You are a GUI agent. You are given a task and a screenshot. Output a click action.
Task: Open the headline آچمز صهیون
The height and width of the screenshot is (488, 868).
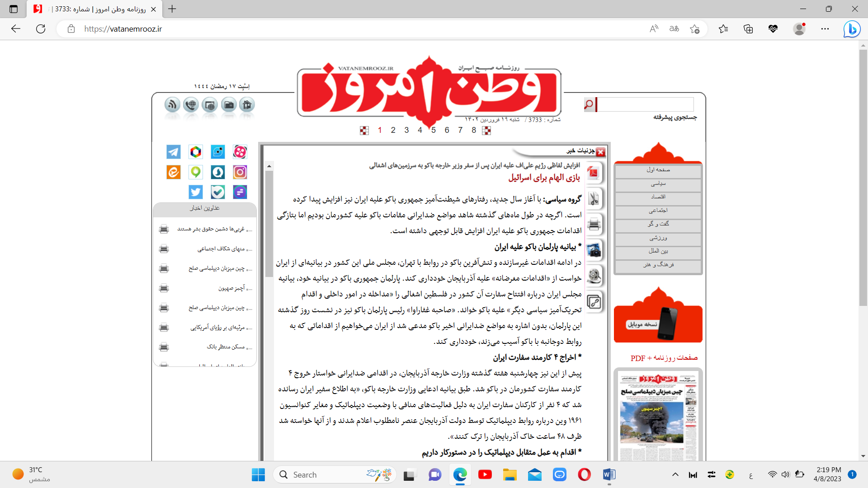coord(231,288)
